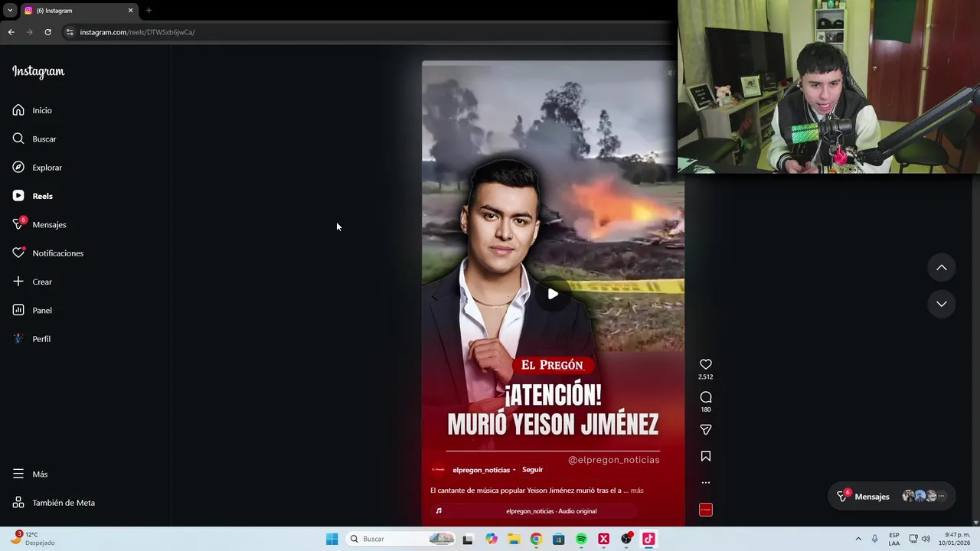Viewport: 980px width, 551px height.
Task: Select the (6) Instagram tab
Action: coord(78,11)
